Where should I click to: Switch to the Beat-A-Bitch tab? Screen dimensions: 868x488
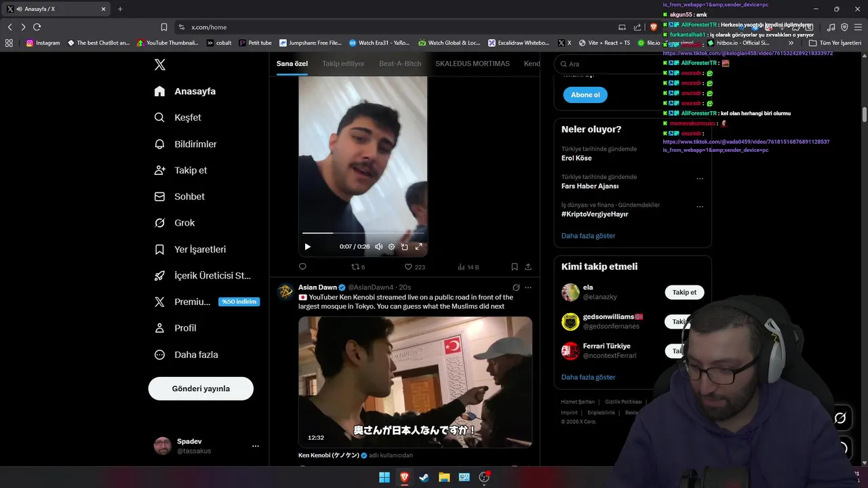coord(400,64)
